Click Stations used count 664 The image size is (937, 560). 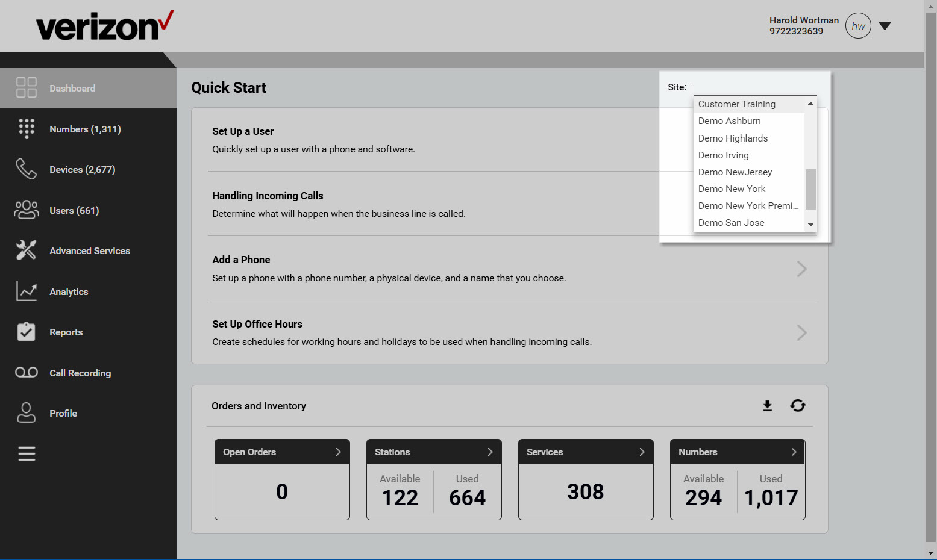(x=467, y=497)
